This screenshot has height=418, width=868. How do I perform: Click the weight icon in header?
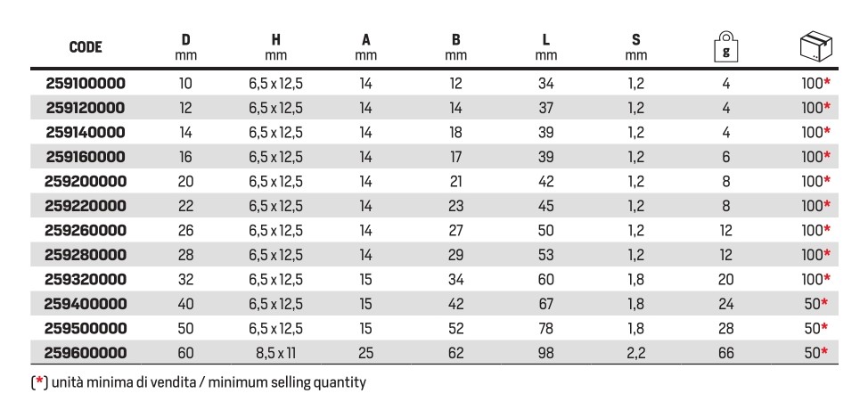click(726, 47)
